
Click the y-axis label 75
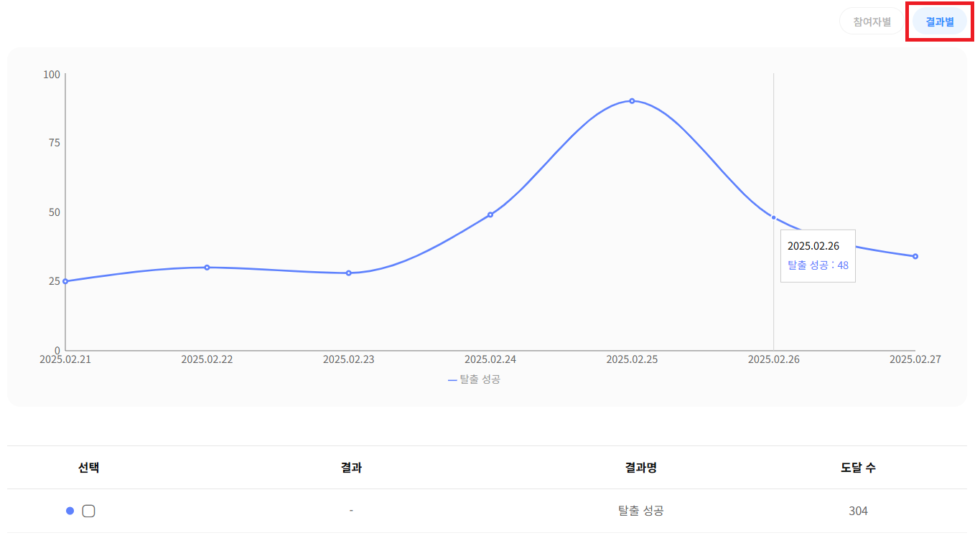pyautogui.click(x=55, y=143)
